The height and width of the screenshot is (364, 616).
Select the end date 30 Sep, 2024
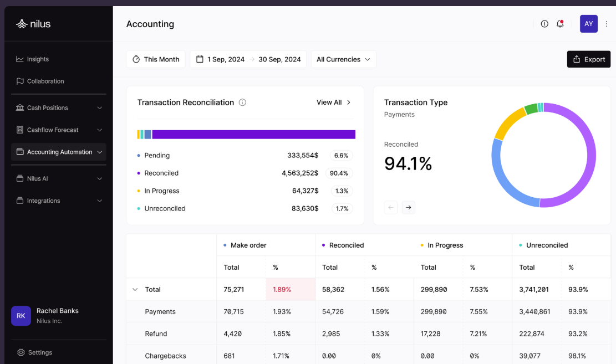[x=279, y=59]
